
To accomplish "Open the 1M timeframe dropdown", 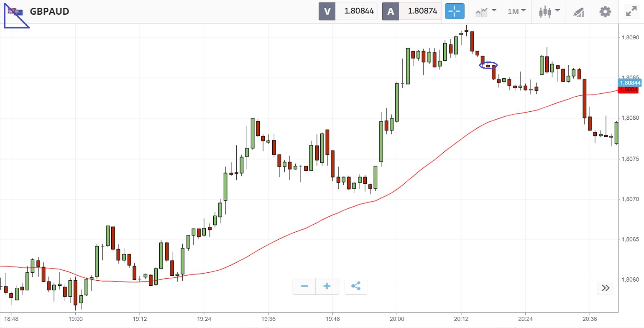I will [516, 11].
